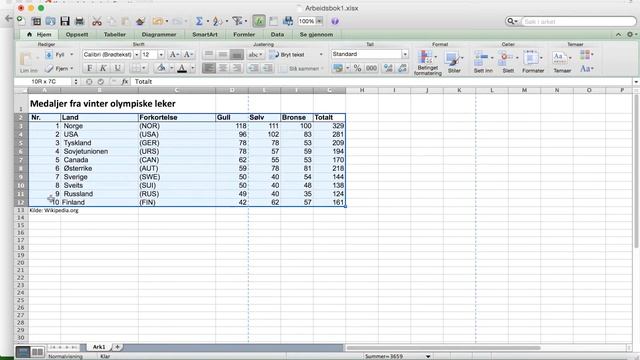The width and height of the screenshot is (640, 360).
Task: Switch to the Data ribbon tab
Action: point(277,35)
